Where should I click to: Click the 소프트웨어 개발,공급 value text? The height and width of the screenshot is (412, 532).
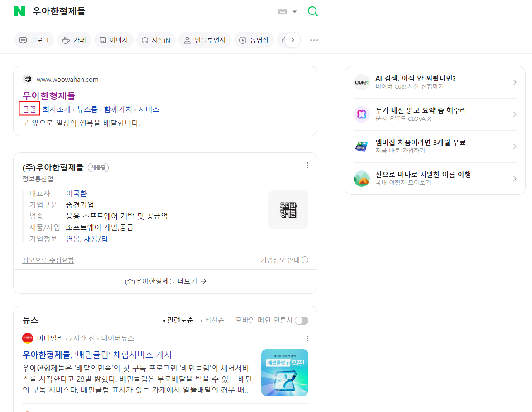(100, 227)
